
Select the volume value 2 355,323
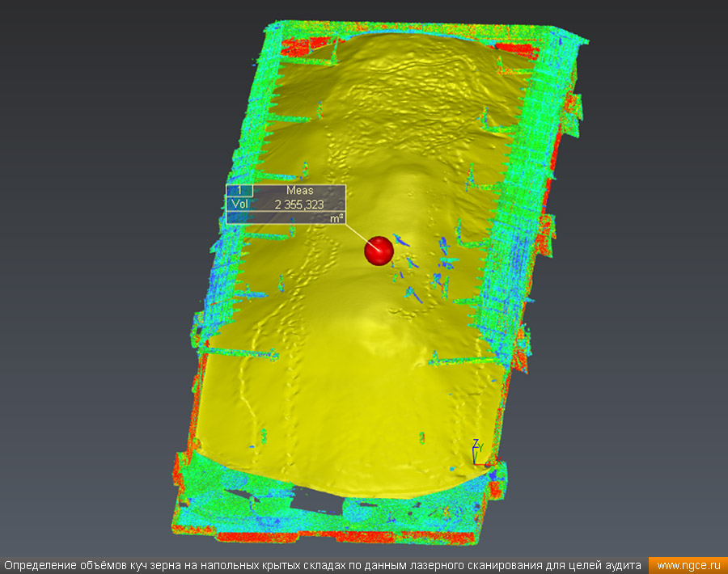tap(299, 205)
